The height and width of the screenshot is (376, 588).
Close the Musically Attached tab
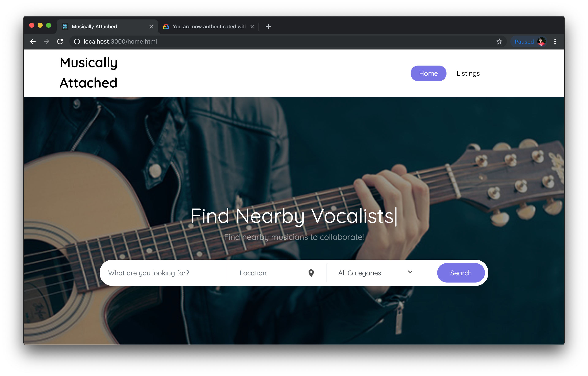pyautogui.click(x=151, y=27)
